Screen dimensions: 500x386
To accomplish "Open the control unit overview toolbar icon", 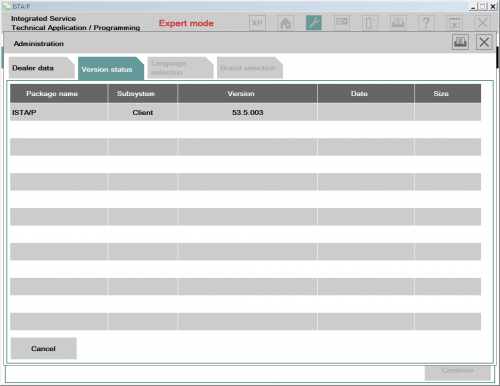I will [x=342, y=23].
